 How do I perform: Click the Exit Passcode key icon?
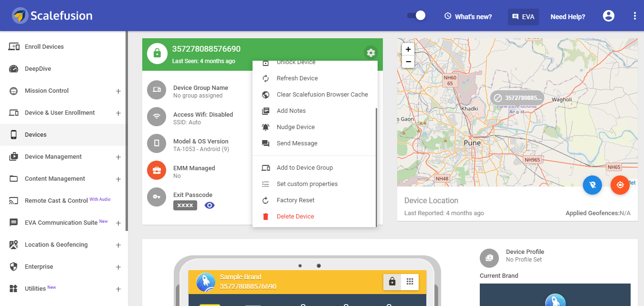click(157, 197)
